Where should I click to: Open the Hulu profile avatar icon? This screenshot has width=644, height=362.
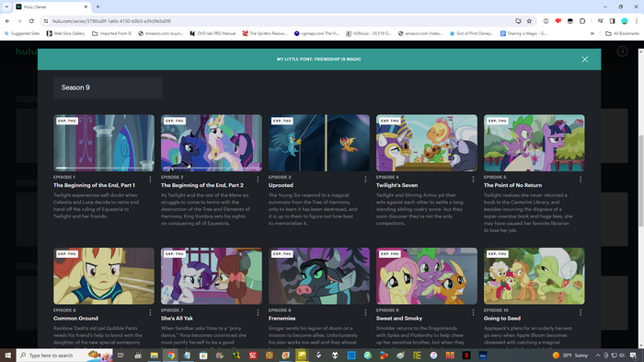pos(622,52)
